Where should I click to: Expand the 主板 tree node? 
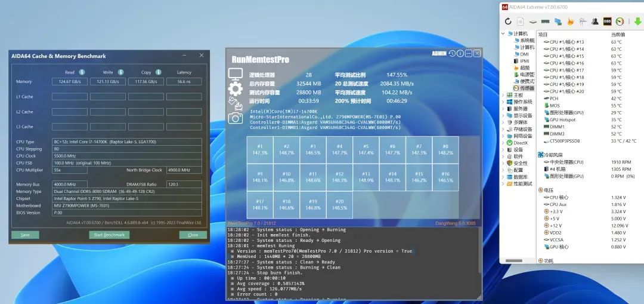coord(503,95)
